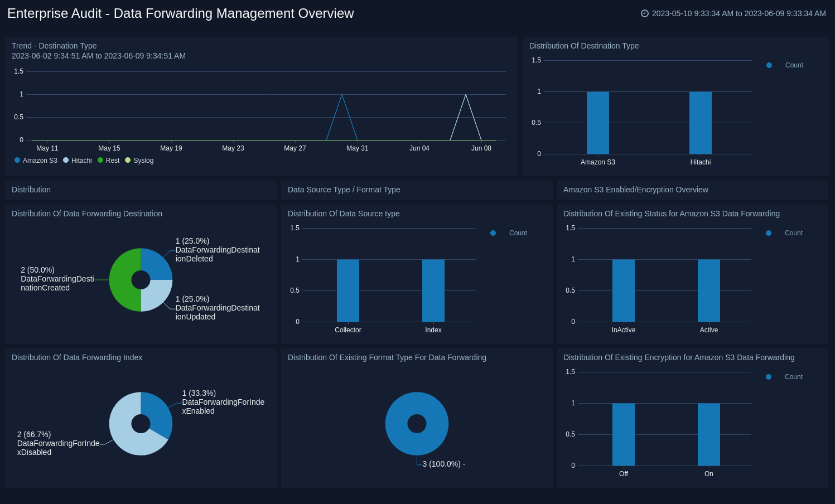Toggle Amazon S3 series in trend legend
The width and height of the screenshot is (835, 504).
point(36,161)
